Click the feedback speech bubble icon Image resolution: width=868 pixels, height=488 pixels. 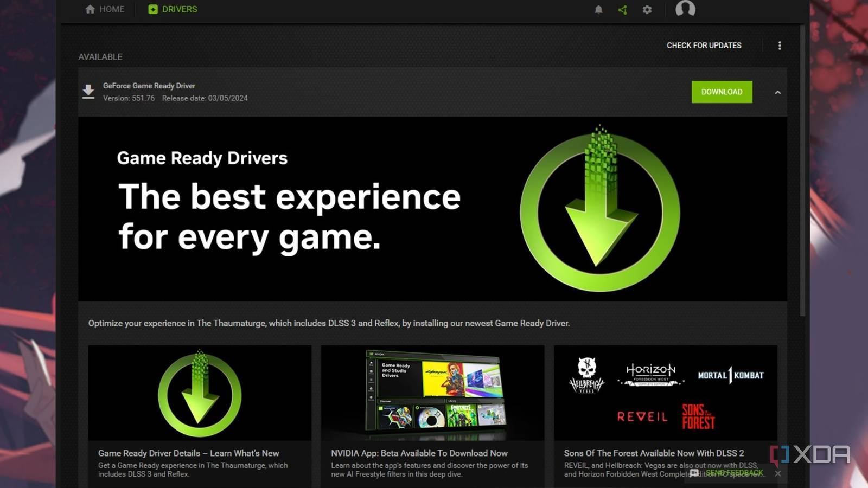694,472
